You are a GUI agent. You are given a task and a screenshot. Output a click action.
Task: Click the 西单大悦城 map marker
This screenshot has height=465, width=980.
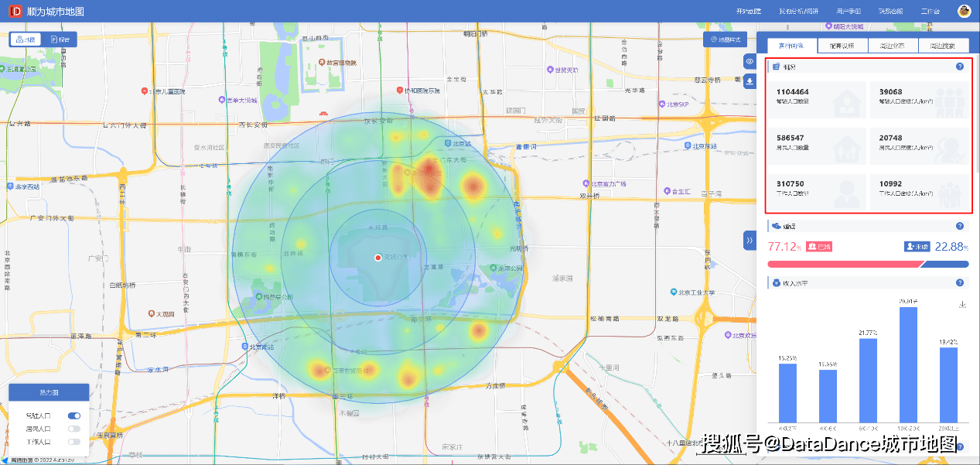220,99
